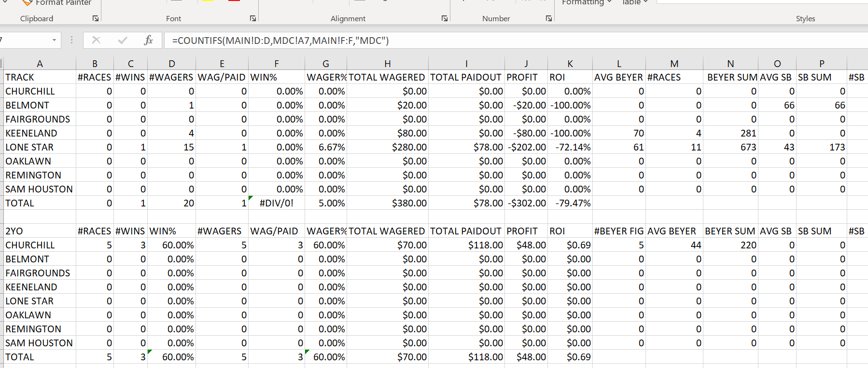Click the 6.67% wager percent cell
This screenshot has height=368, width=868.
(x=326, y=147)
